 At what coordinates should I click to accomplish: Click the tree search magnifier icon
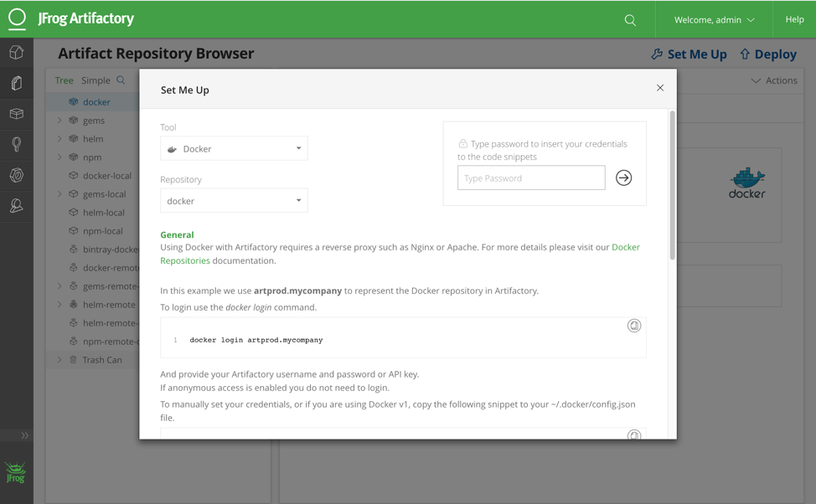[121, 80]
